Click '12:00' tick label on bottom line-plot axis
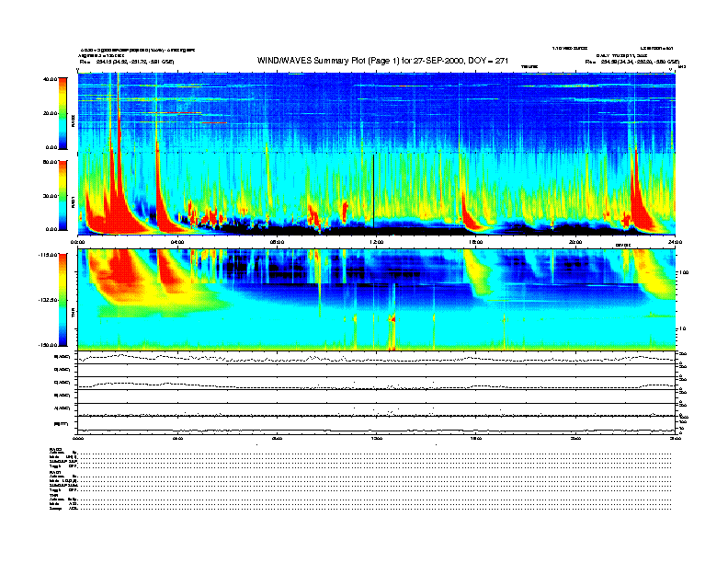 [x=376, y=438]
